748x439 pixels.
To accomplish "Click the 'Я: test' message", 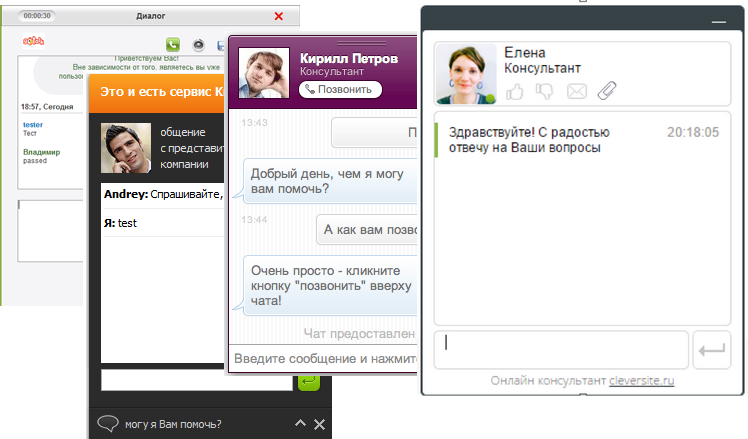I will click(120, 223).
